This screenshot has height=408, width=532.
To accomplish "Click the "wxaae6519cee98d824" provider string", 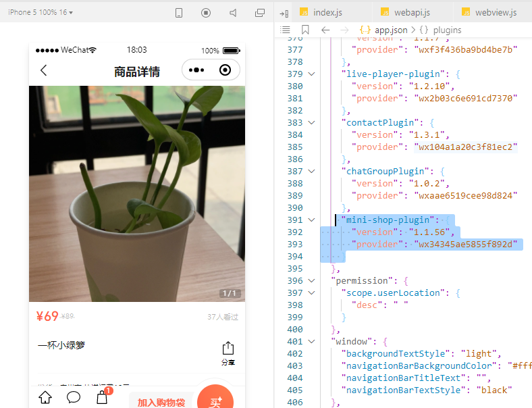I will [466, 195].
